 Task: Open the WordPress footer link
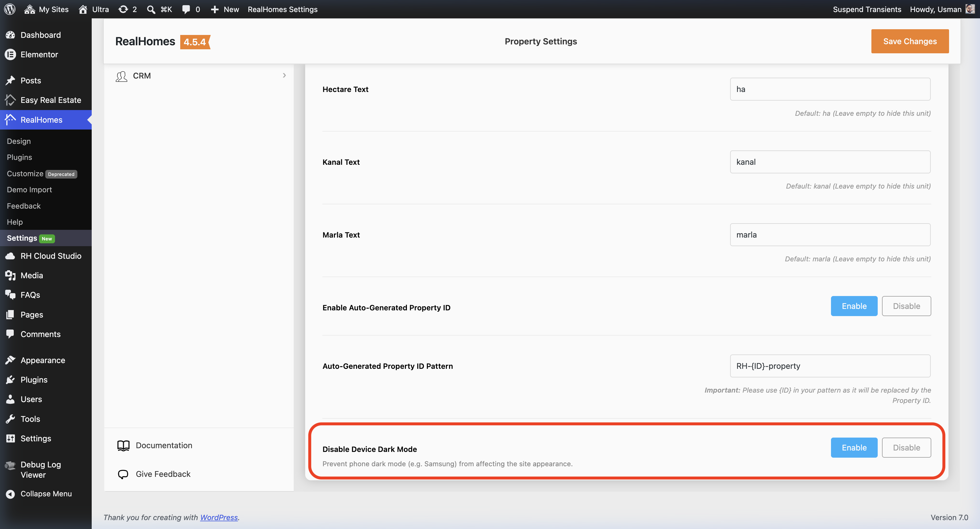219,517
